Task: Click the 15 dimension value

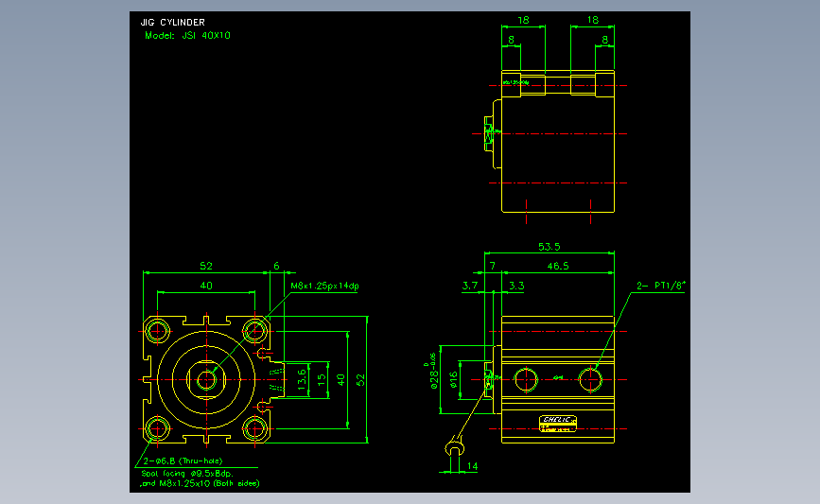Action: click(322, 379)
